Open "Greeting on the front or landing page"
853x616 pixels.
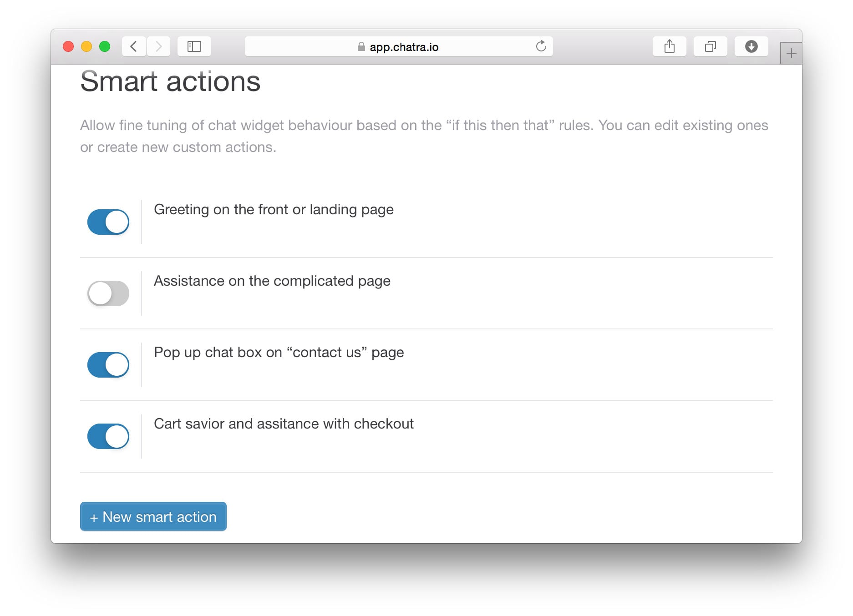pyautogui.click(x=274, y=210)
